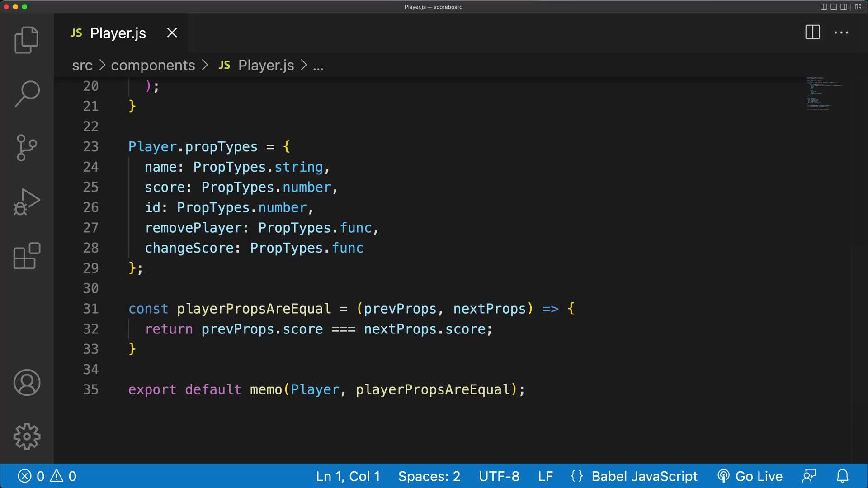Click the components breadcrumb

(153, 66)
